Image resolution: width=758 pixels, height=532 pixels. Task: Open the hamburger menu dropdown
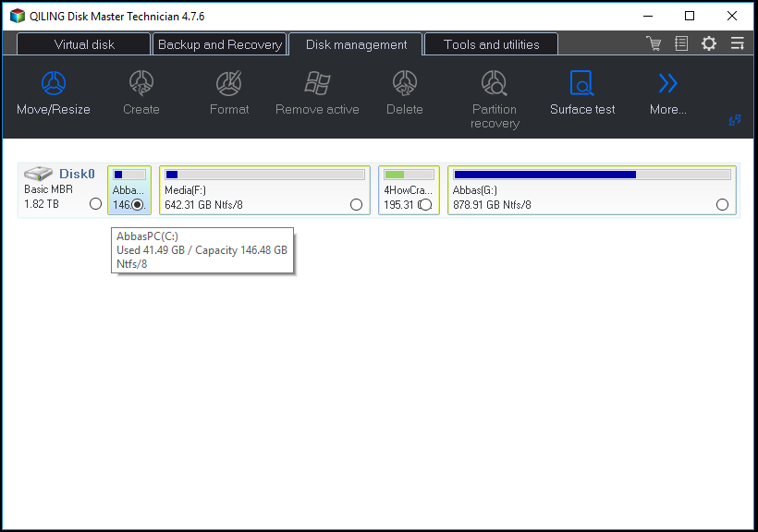coord(738,43)
